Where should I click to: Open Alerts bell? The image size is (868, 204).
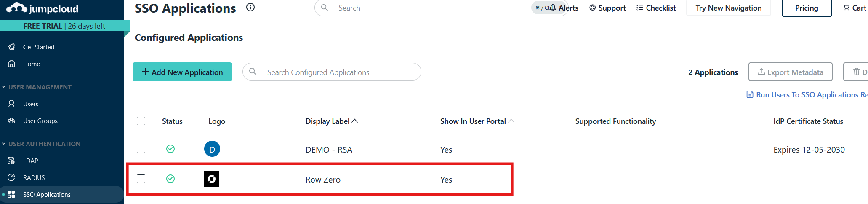tap(564, 8)
